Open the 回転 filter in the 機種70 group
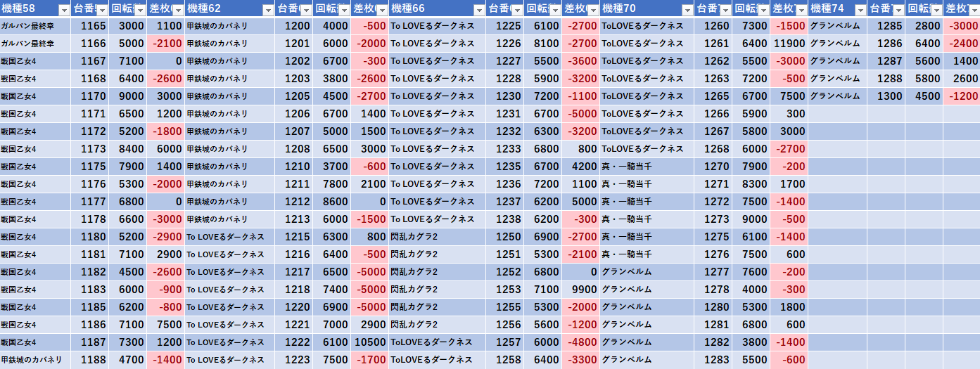Screen dimensions: 980x369 coord(763,10)
